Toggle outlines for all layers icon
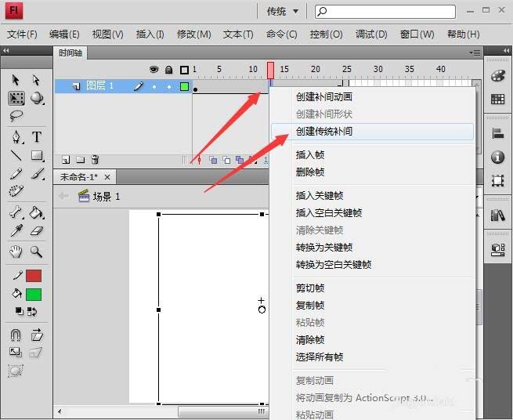This screenshot has height=420, width=513. coord(185,70)
